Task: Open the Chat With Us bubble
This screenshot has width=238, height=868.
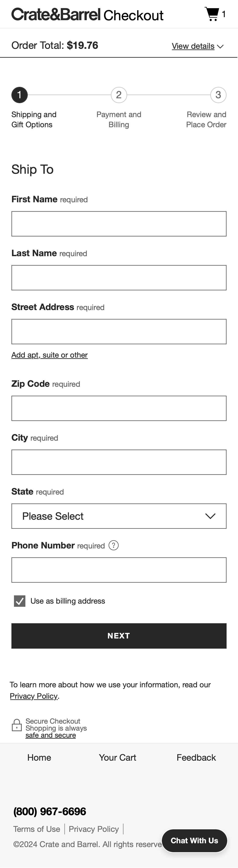Action: pos(194,840)
